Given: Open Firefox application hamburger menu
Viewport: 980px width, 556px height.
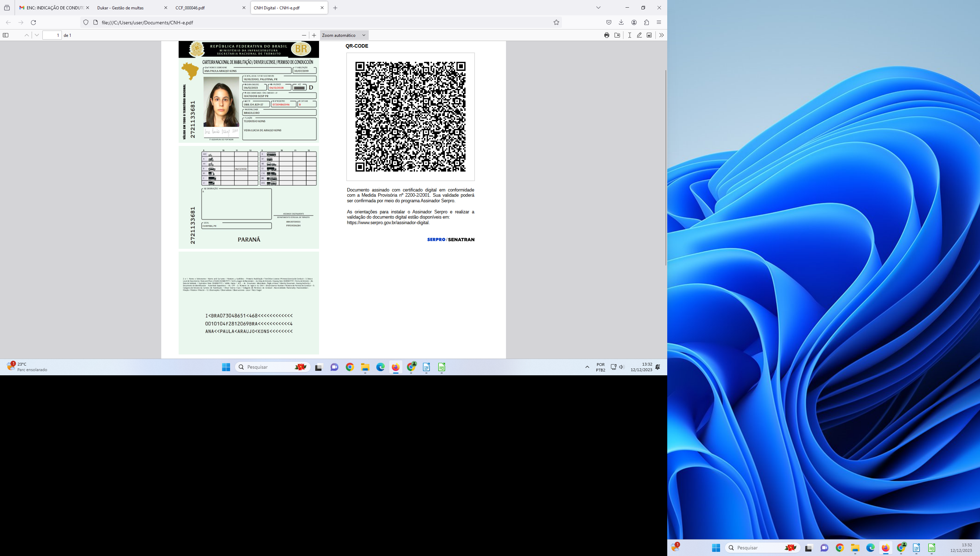Looking at the screenshot, I should click(659, 23).
